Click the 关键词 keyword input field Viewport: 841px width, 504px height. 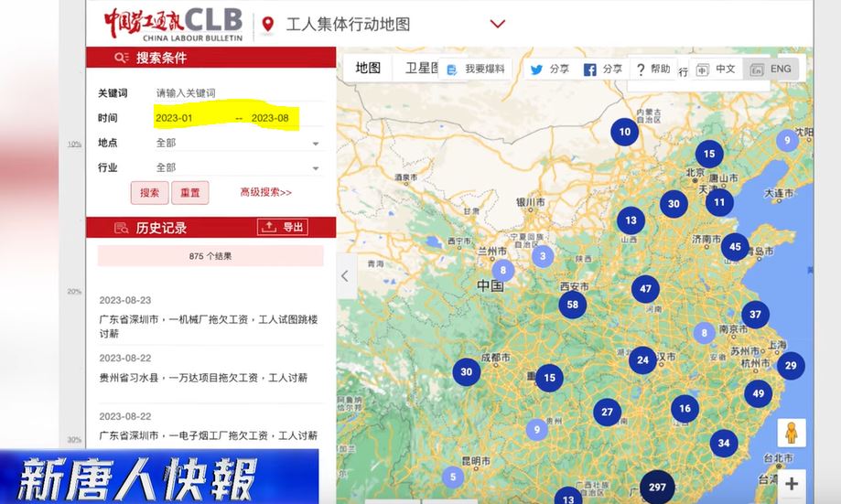[x=236, y=93]
